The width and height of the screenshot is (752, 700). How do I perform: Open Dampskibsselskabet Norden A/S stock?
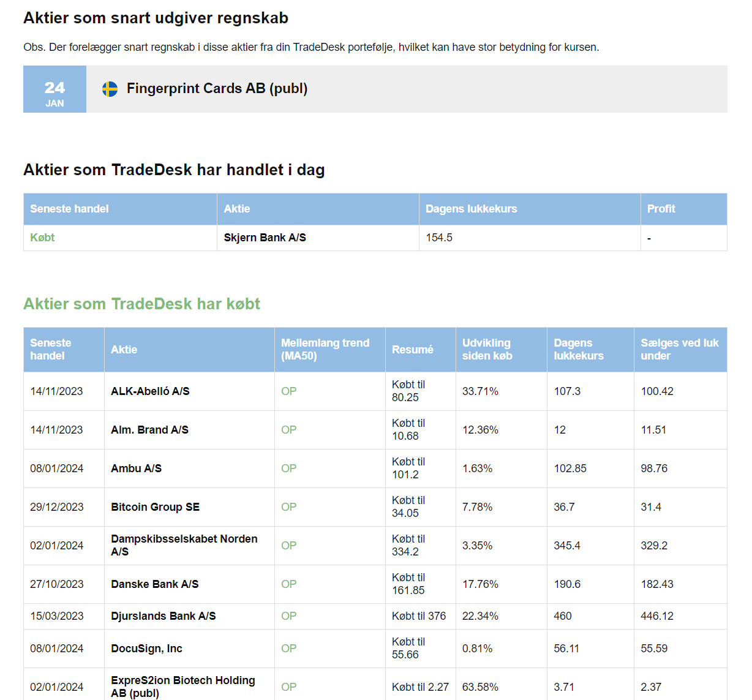click(x=184, y=545)
